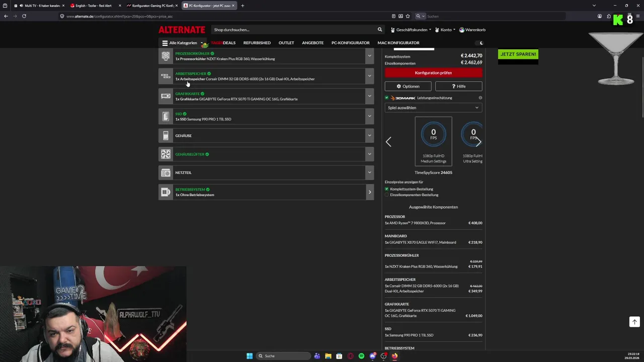Open Discord from the taskbar
Image resolution: width=644 pixels, height=362 pixels.
pos(372,356)
